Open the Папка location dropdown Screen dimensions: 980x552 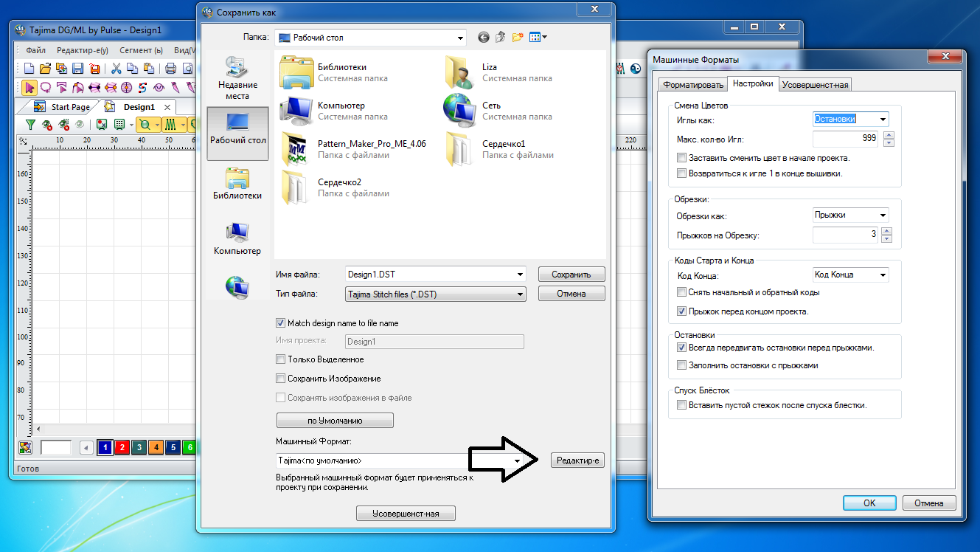460,38
